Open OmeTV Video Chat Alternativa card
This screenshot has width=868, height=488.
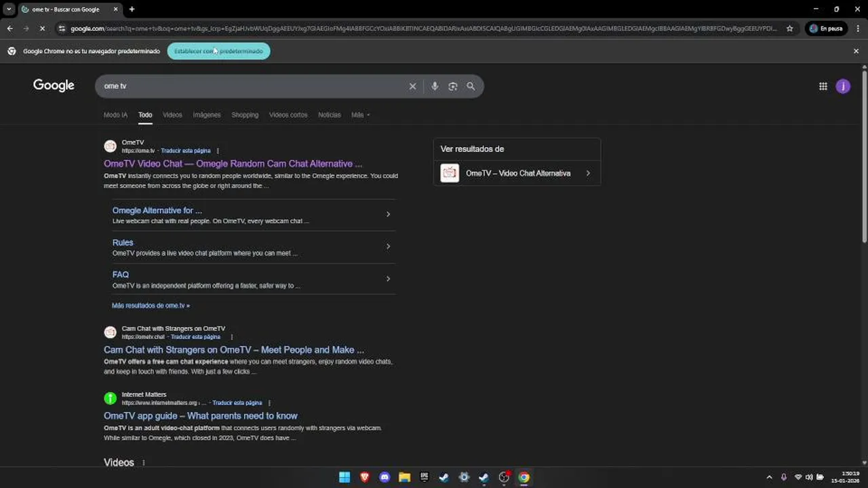pyautogui.click(x=517, y=173)
